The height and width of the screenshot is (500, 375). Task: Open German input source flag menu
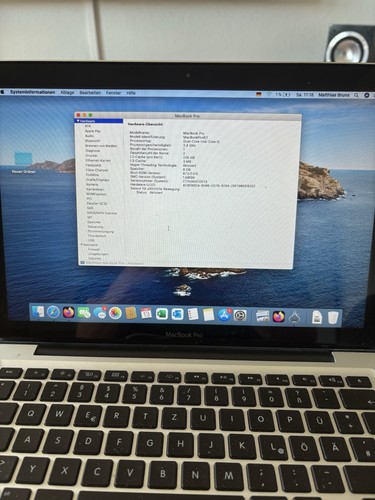(x=259, y=95)
